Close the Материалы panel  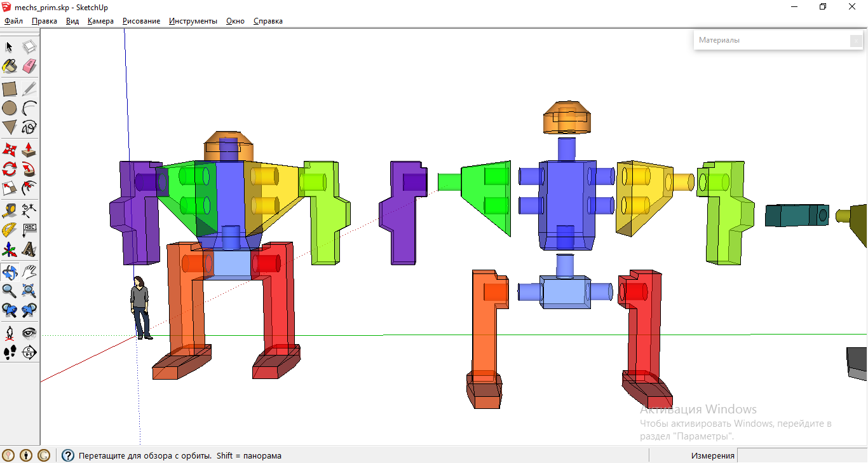pyautogui.click(x=856, y=41)
